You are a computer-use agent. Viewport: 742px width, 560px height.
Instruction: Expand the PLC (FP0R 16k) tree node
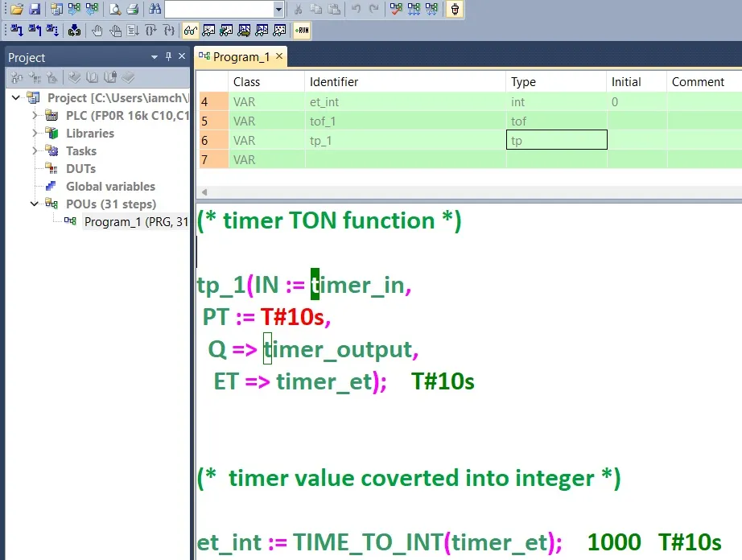point(34,116)
